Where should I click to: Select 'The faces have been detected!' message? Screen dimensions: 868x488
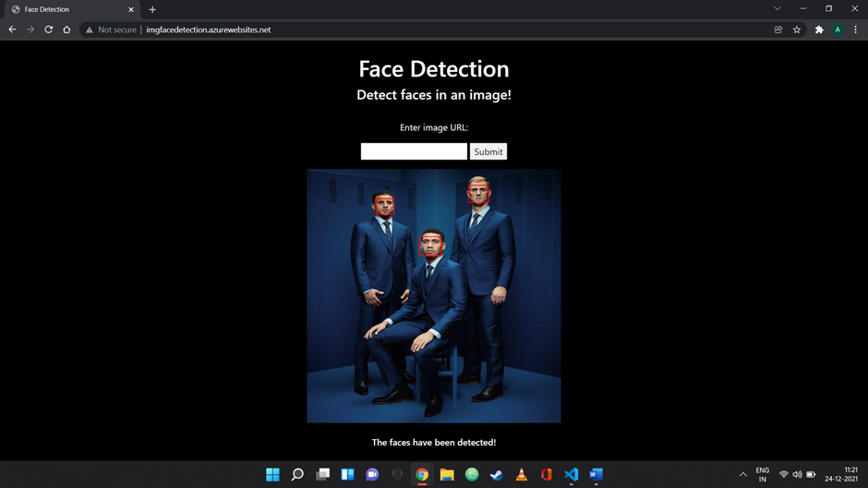434,443
